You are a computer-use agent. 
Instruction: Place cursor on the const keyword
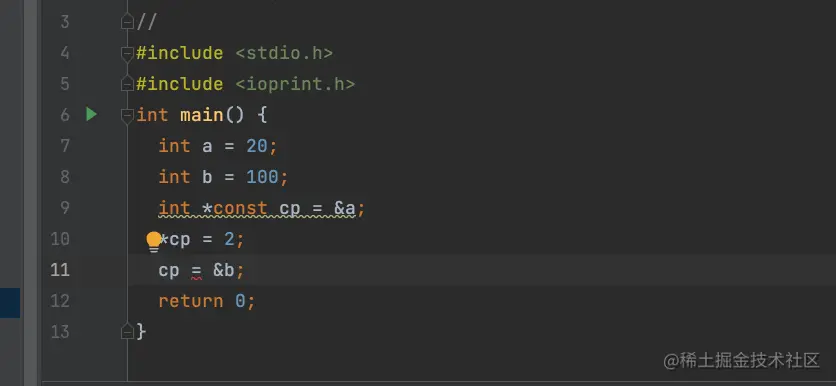pos(240,208)
